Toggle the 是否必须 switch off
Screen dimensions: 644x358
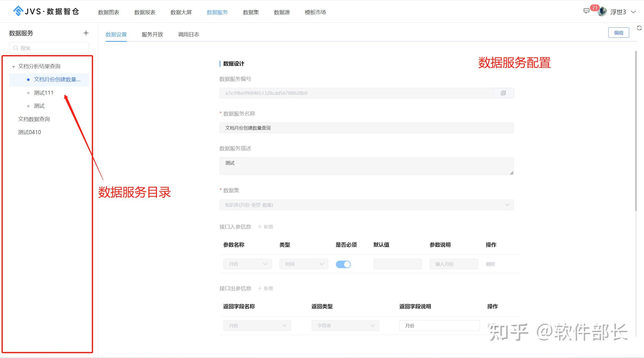click(x=343, y=264)
